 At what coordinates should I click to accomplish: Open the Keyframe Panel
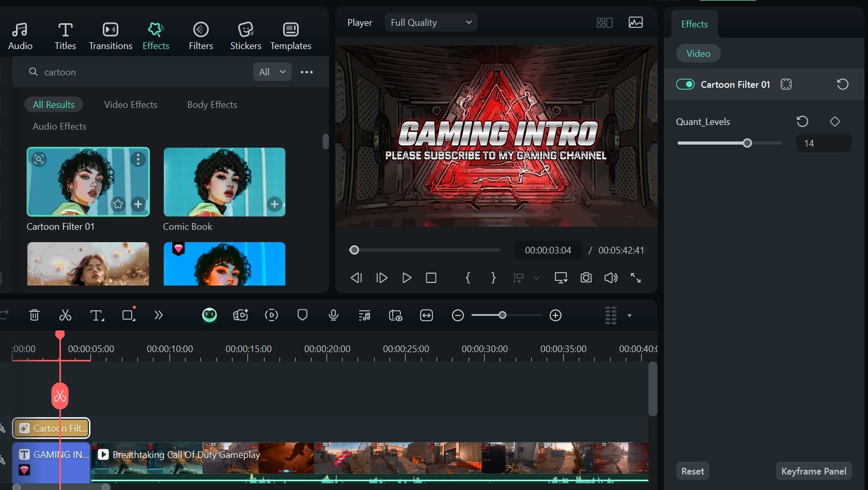[814, 471]
